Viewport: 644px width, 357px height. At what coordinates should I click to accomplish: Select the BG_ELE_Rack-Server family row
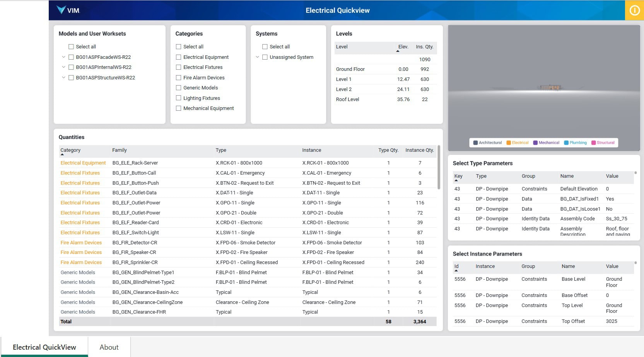coord(248,163)
